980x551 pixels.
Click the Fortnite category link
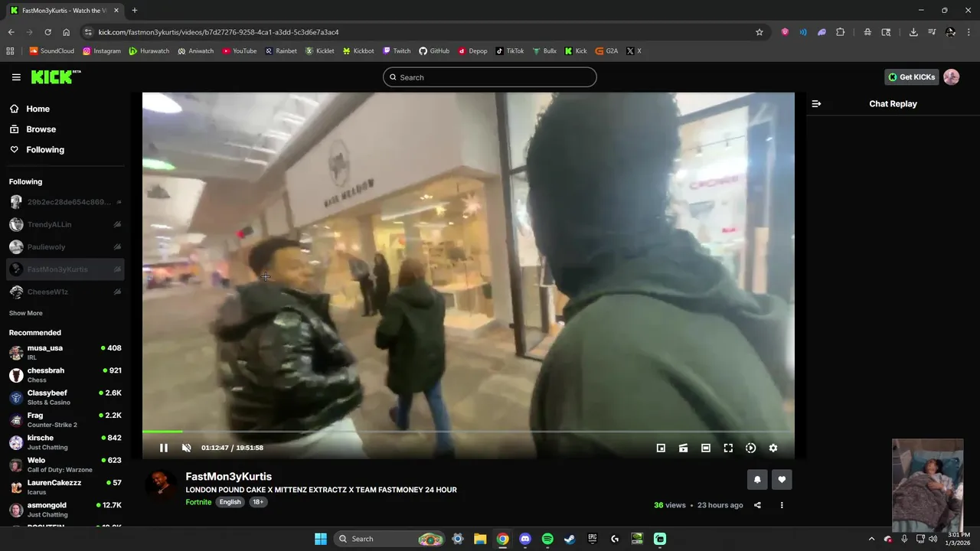point(198,502)
